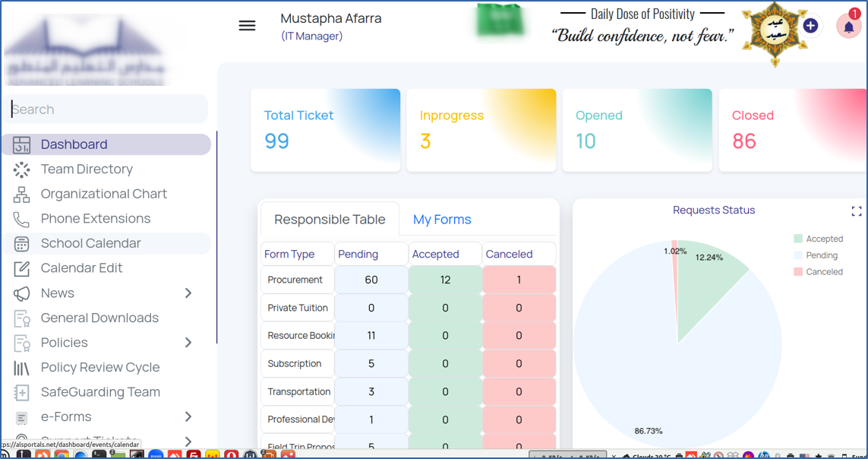Viewport: 868px width, 459px height.
Task: Click the Phone Extensions handset icon
Action: 21,219
